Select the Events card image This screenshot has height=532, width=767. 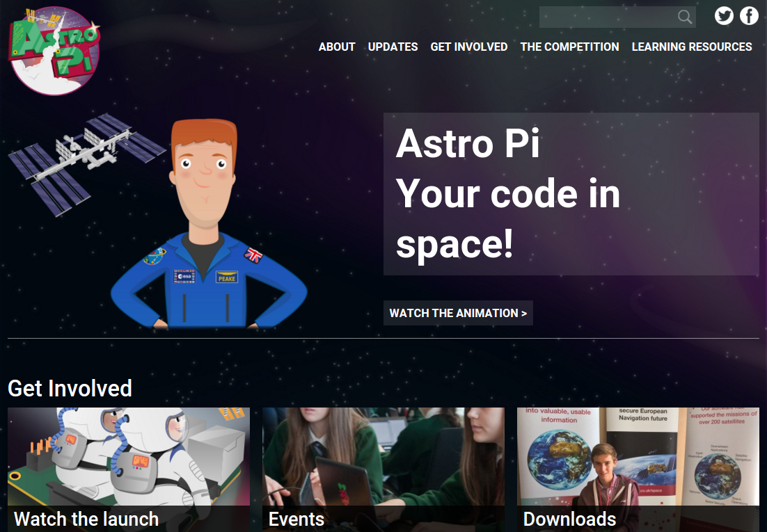383,456
